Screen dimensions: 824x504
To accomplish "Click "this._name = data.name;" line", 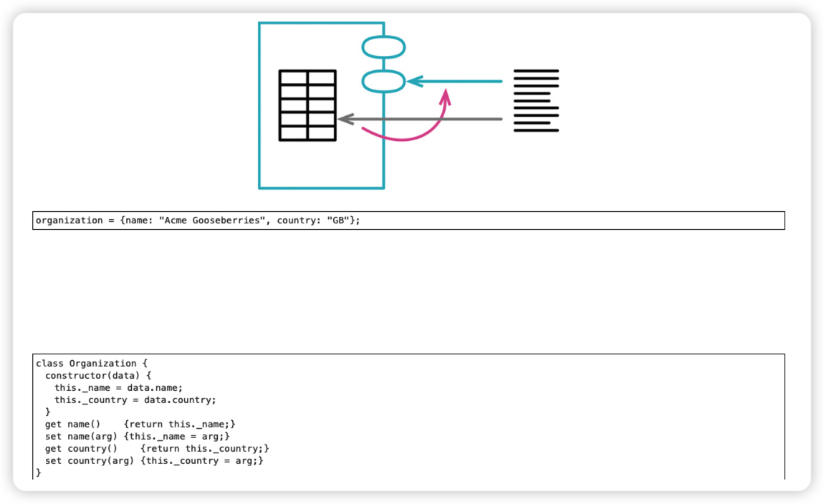I will pos(118,387).
